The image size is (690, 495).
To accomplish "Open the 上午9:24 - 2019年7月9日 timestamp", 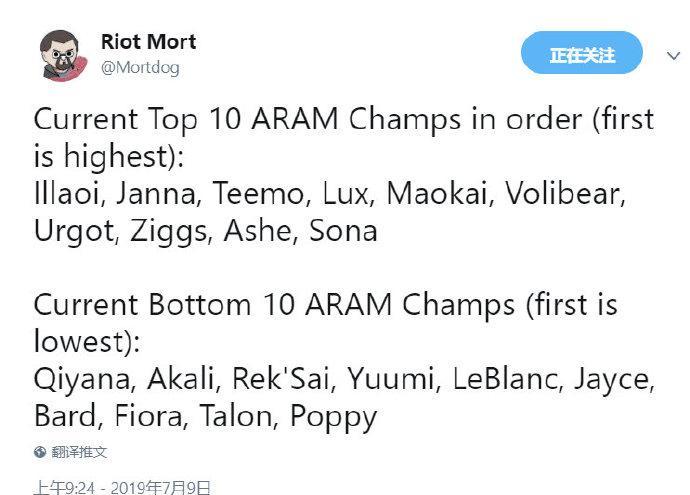I will coord(122,488).
